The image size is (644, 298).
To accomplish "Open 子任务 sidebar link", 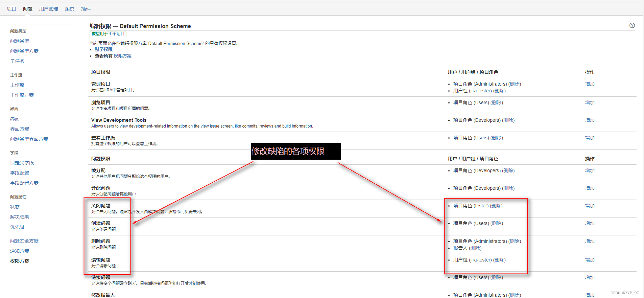I will click(x=17, y=61).
